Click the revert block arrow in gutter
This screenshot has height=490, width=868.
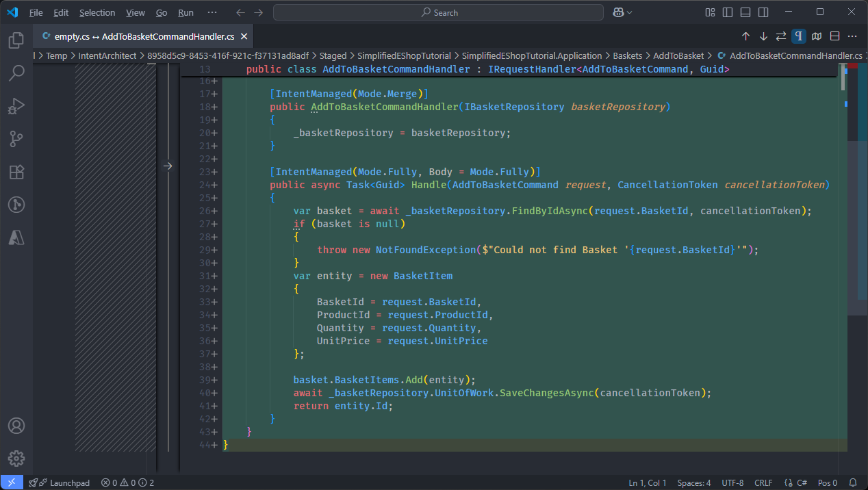[168, 166]
